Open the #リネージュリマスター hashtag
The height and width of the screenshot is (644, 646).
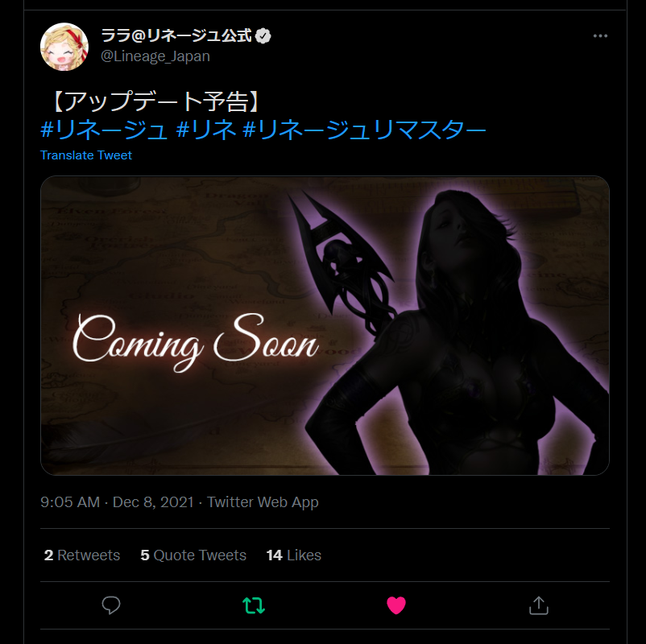tap(365, 130)
